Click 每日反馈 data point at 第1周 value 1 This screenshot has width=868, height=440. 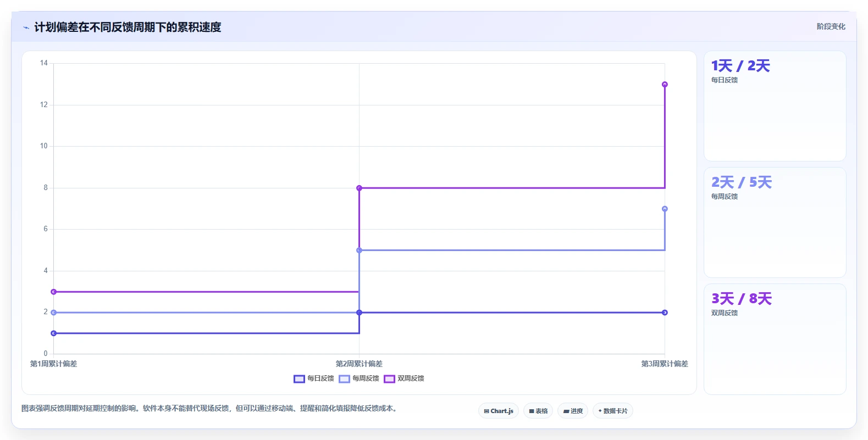click(x=53, y=333)
